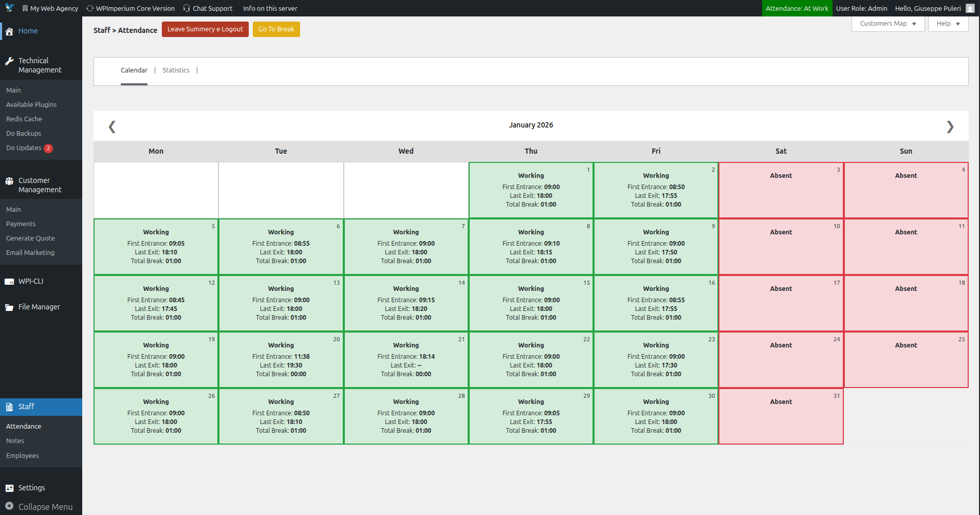This screenshot has height=515, width=980.
Task: Click the Staff document icon
Action: pyautogui.click(x=9, y=407)
